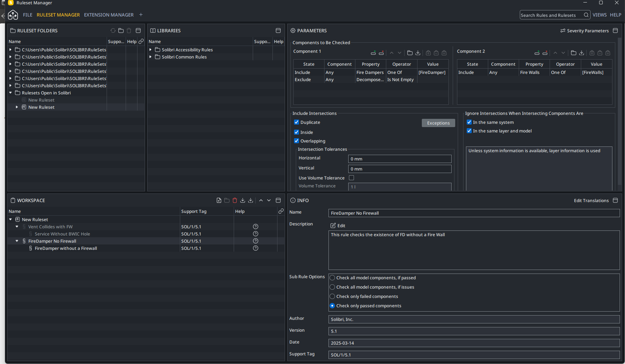Refresh the Ruleset Folders list
The image size is (625, 364).
tap(113, 31)
